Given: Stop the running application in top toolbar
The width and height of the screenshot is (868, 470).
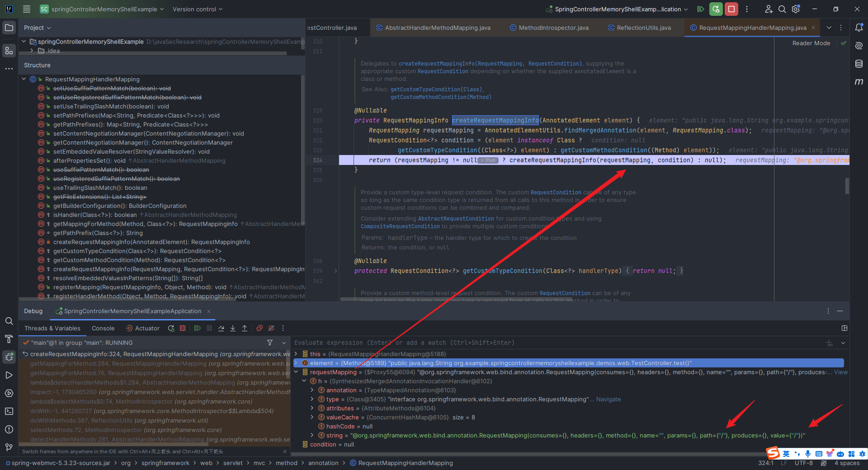Looking at the screenshot, I should pyautogui.click(x=731, y=9).
